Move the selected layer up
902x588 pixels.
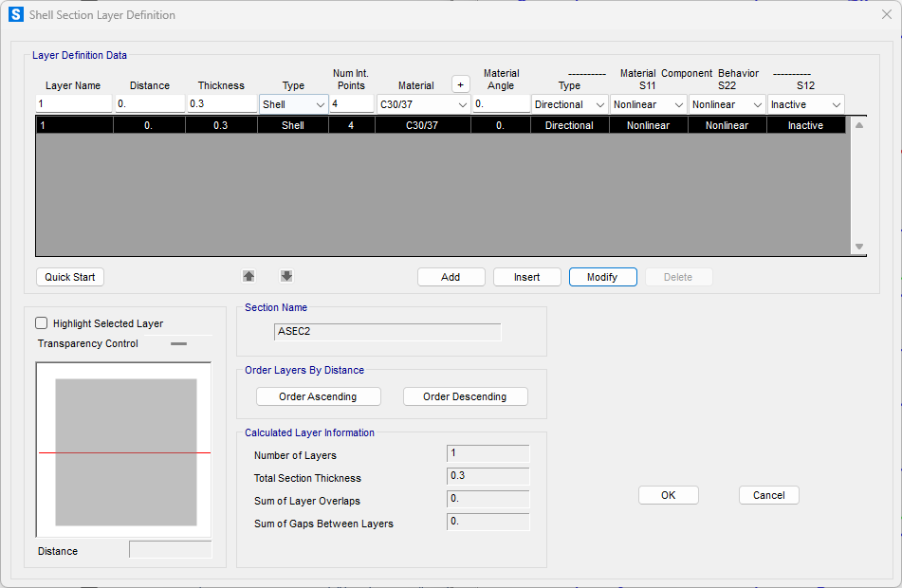click(249, 276)
